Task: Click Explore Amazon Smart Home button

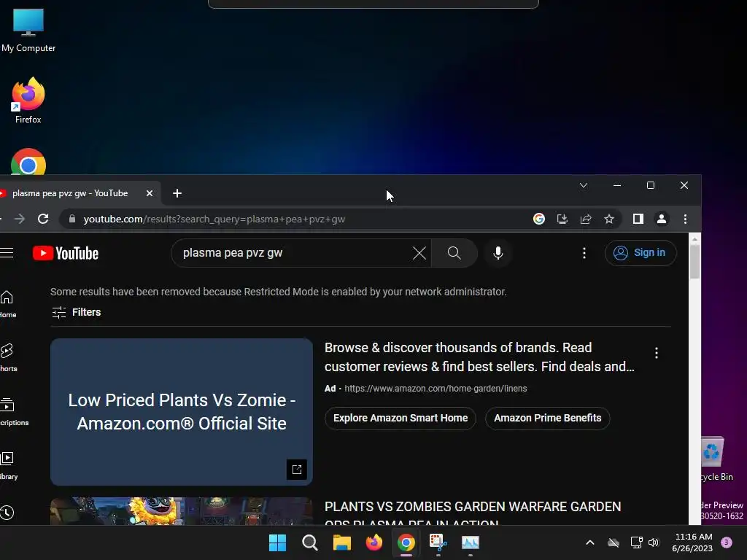Action: (400, 418)
